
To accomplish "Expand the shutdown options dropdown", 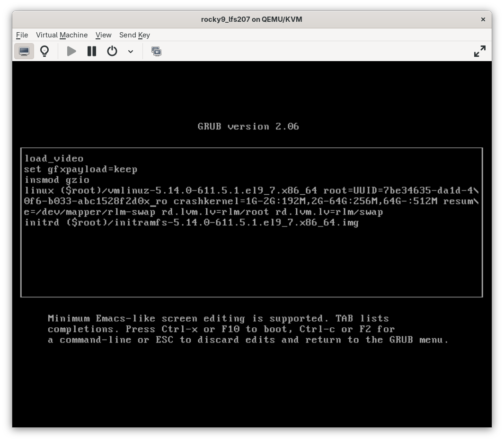I will click(x=131, y=51).
